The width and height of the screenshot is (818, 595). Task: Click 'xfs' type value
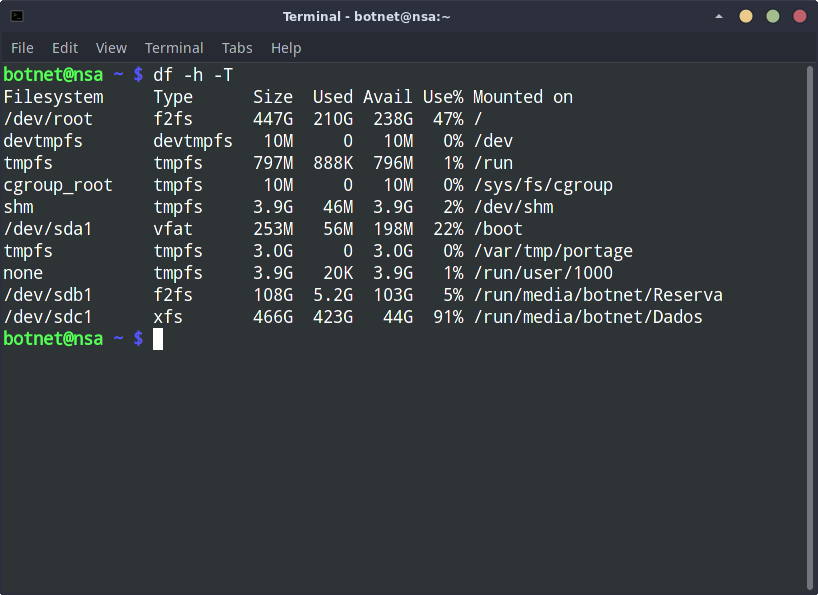coord(168,317)
